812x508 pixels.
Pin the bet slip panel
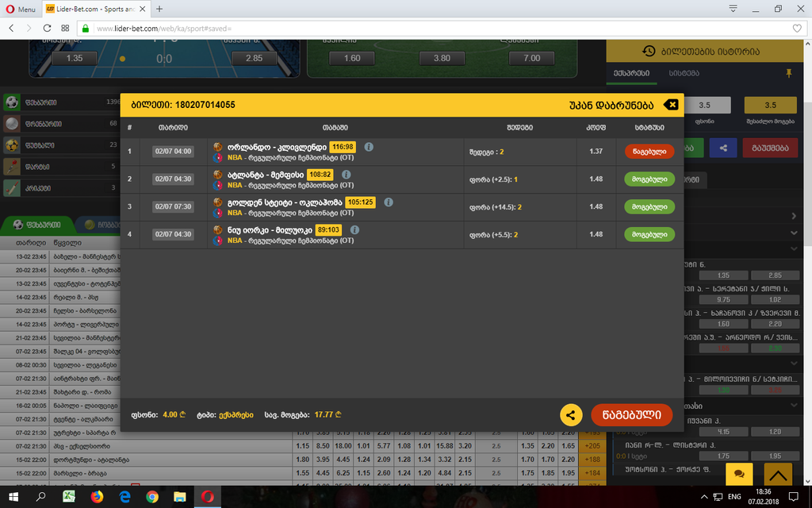point(789,74)
